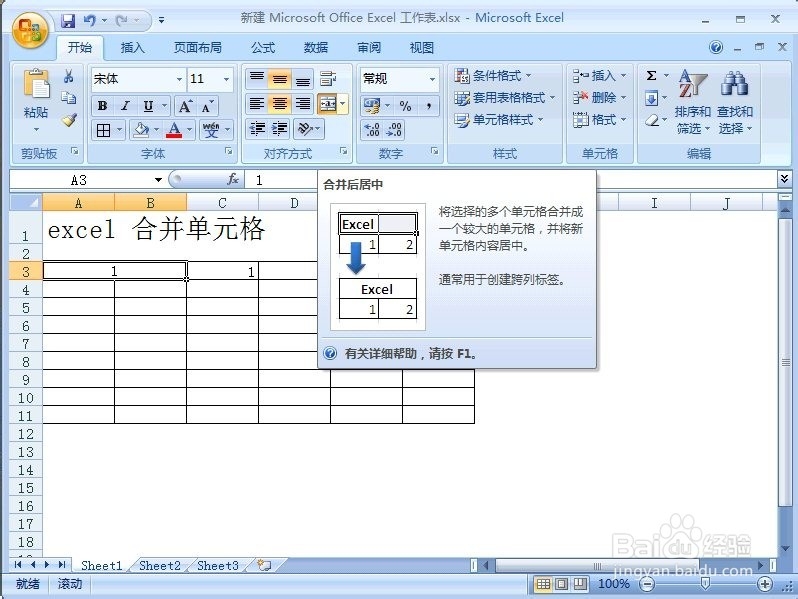Decrease decimal places
This screenshot has height=599, width=798.
(x=394, y=129)
